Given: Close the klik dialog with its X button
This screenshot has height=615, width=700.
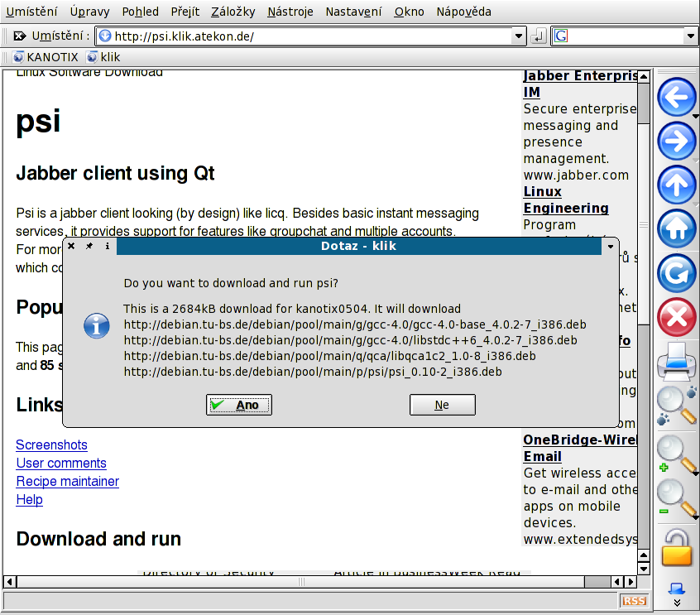Looking at the screenshot, I should coord(71,246).
